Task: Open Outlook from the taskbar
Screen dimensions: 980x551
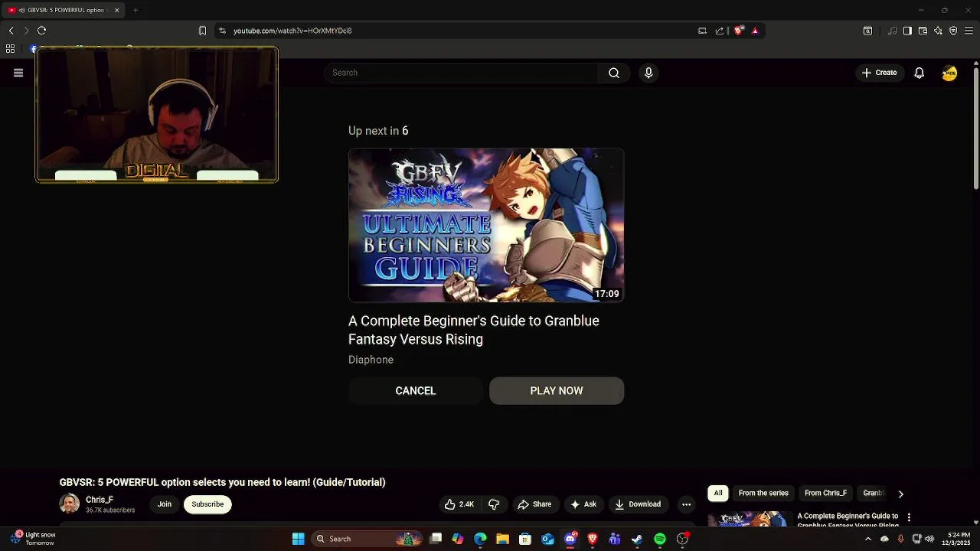Action: pos(547,539)
